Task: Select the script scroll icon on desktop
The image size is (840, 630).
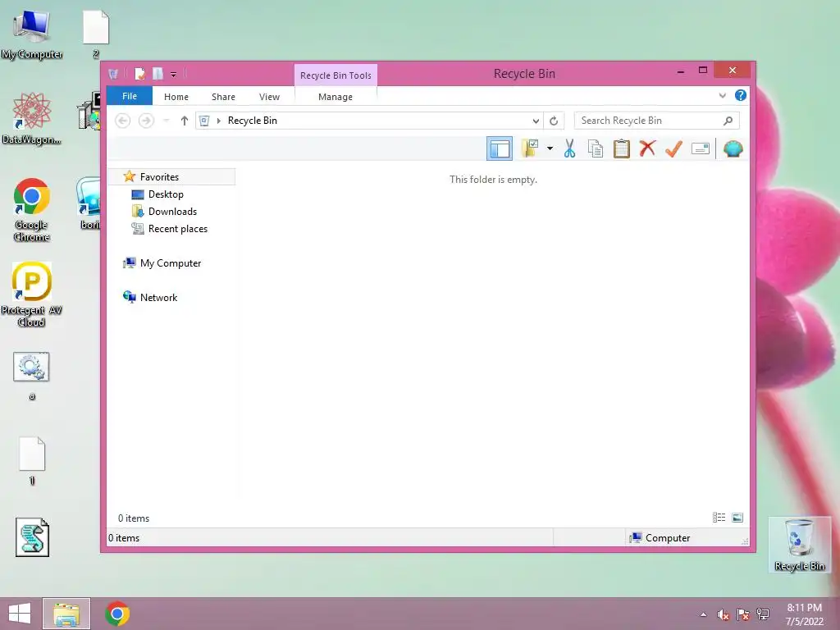Action: [x=32, y=537]
